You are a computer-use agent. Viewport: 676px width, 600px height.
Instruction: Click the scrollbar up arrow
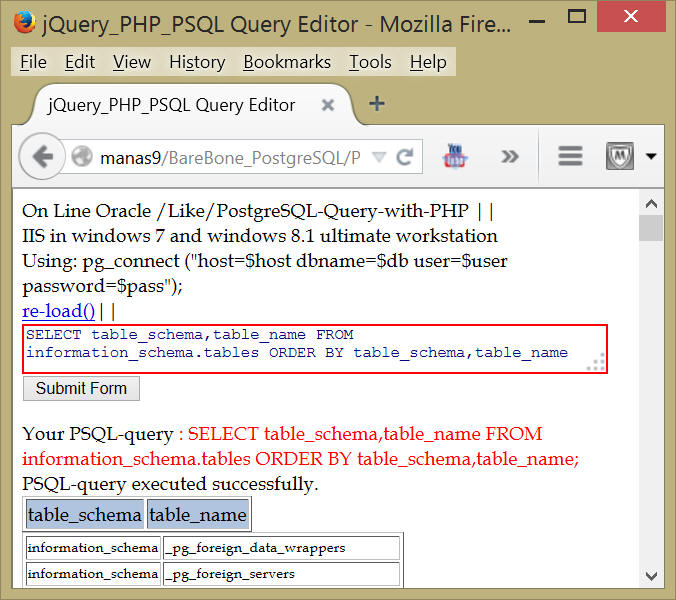click(651, 203)
